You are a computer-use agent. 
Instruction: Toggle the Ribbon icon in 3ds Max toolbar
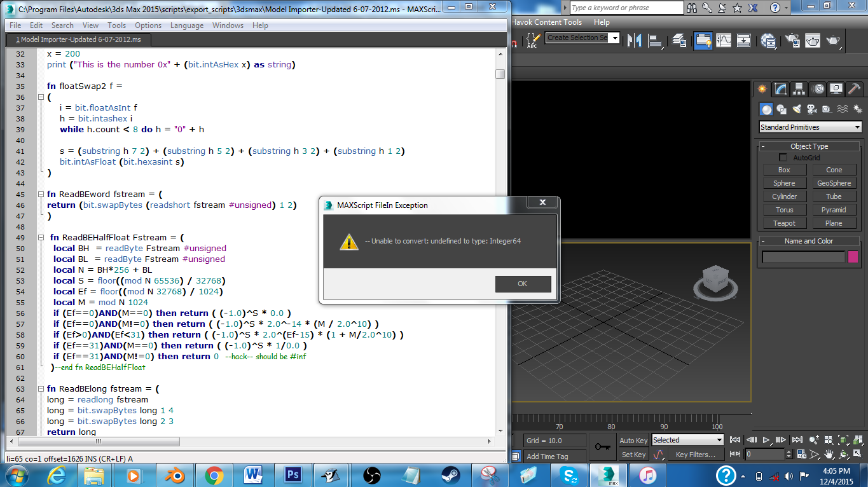coord(703,41)
